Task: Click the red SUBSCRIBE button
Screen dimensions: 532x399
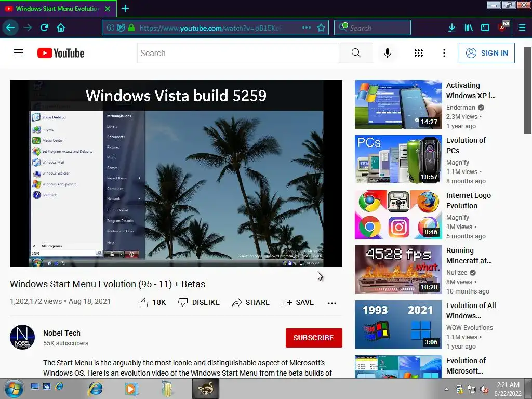Action: coord(314,338)
